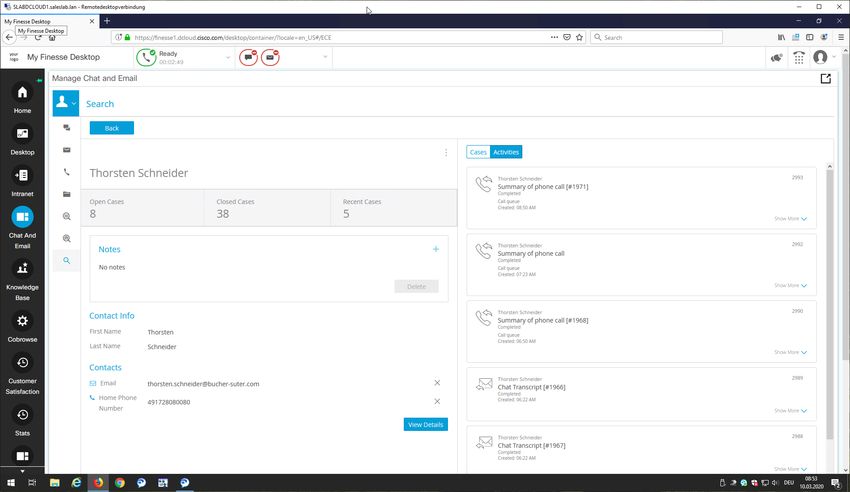Click the phone number 491728080080

click(x=169, y=402)
